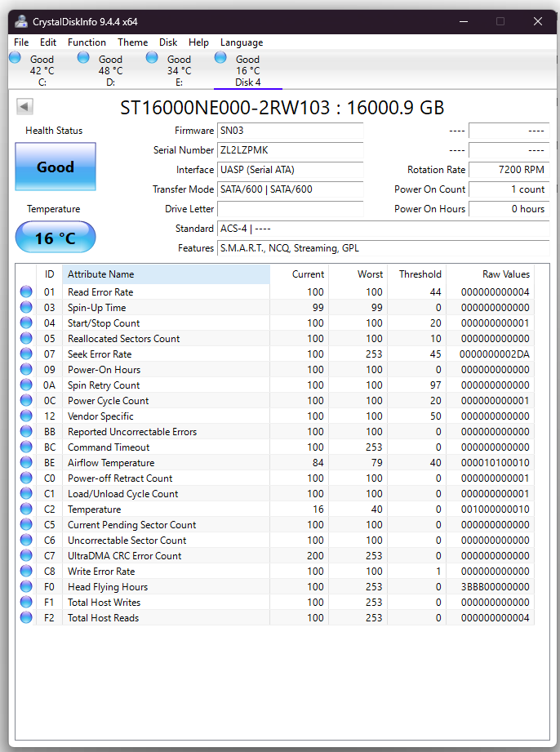Open the Theme menu

coord(133,42)
